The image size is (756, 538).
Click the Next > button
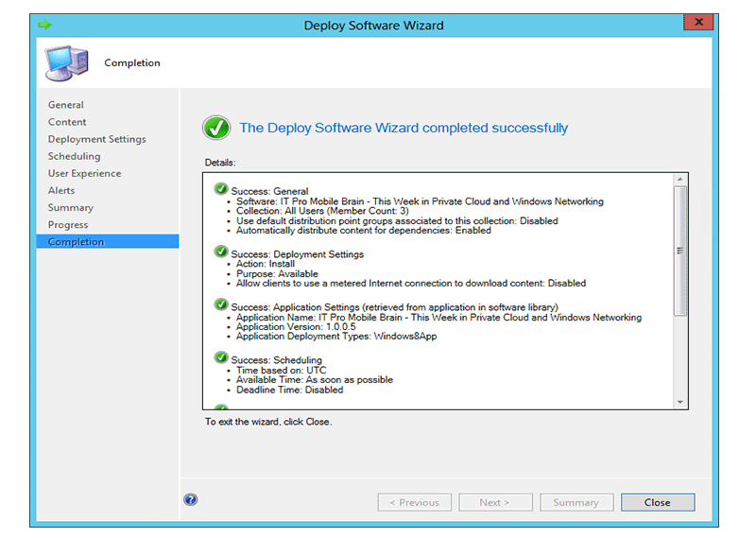click(495, 502)
